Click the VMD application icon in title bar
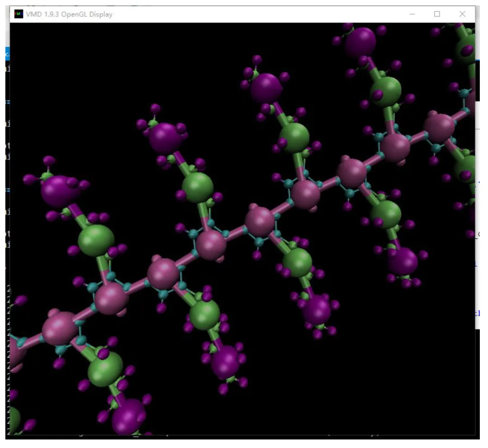 pyautogui.click(x=19, y=14)
